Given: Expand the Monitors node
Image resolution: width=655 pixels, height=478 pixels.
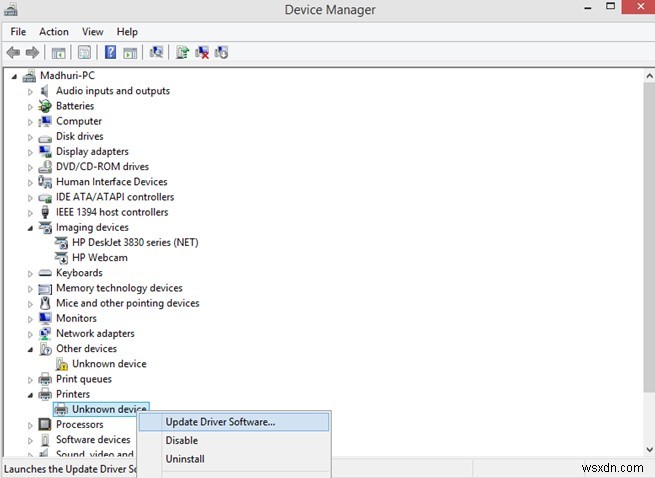Looking at the screenshot, I should coord(30,319).
